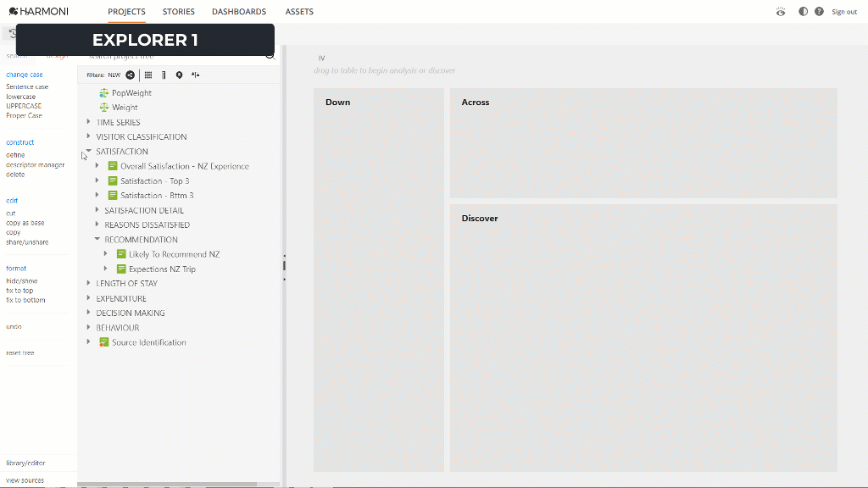Click cut under edit
Screen dimensions: 868x488
click(10, 213)
